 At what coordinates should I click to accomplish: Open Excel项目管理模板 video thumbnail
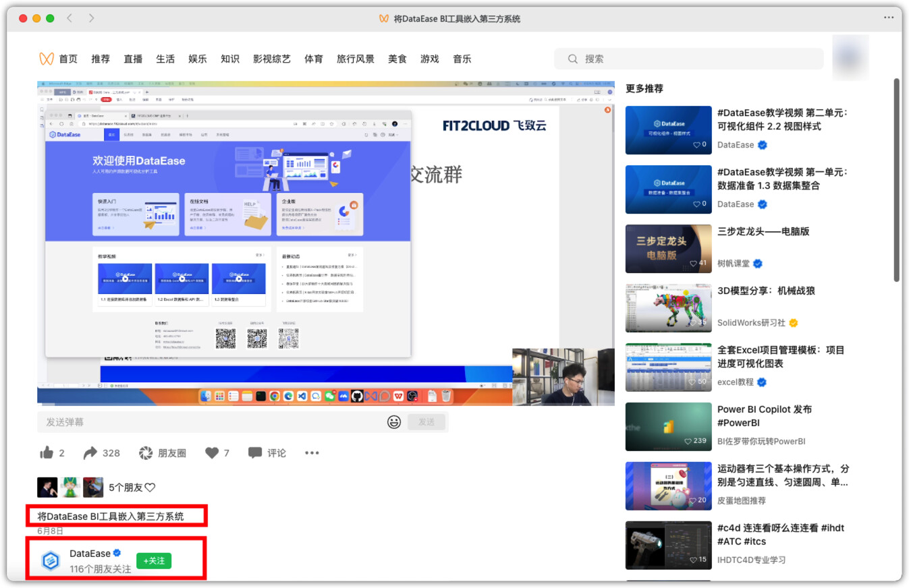pos(669,367)
